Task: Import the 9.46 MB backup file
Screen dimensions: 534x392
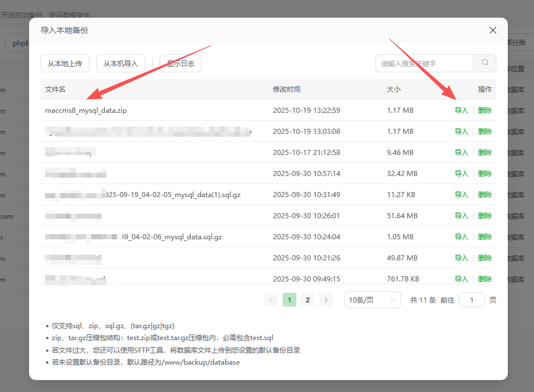Action: 461,153
